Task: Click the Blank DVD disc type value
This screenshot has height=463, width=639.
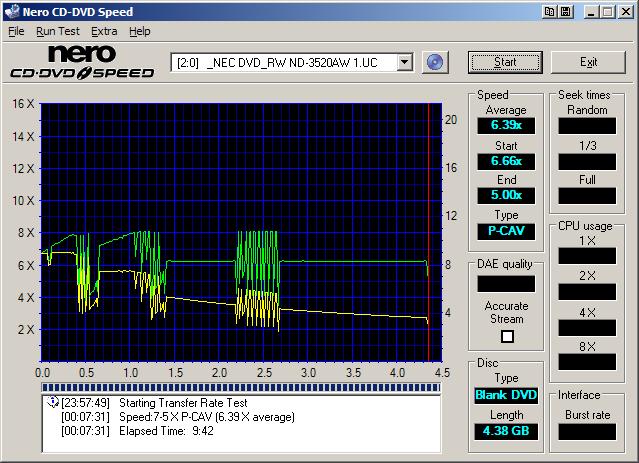Action: (506, 395)
